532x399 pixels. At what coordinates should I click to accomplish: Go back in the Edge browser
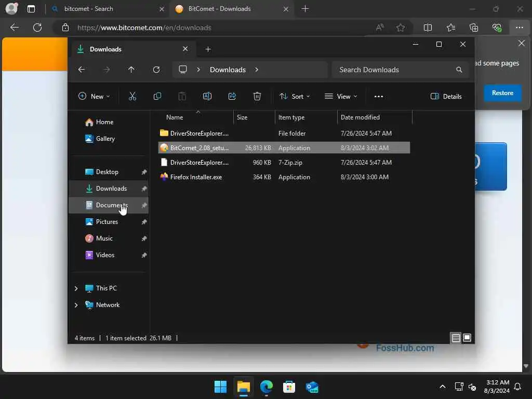click(14, 28)
